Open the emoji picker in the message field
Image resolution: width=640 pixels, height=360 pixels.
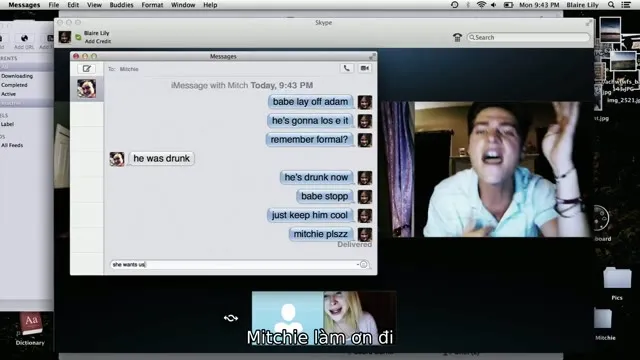pyautogui.click(x=364, y=264)
